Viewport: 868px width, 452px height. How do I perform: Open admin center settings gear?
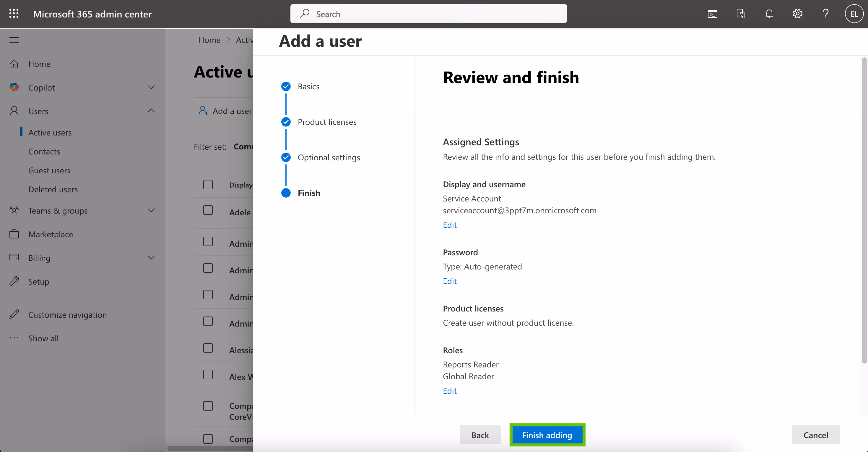point(797,14)
